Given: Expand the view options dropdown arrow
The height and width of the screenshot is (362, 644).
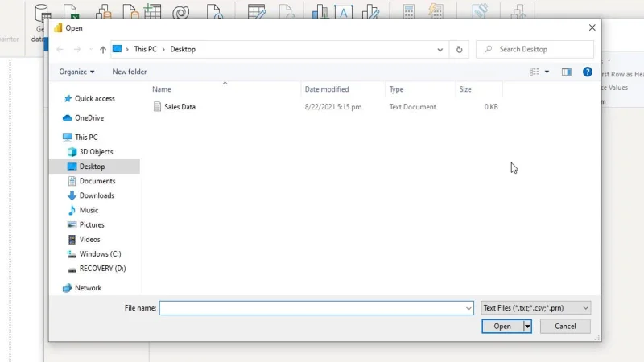Looking at the screenshot, I should pos(547,72).
